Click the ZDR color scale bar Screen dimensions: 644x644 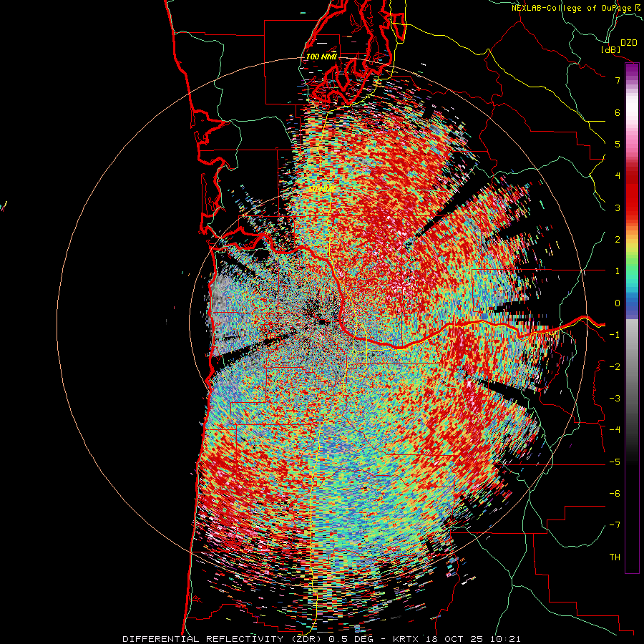coord(632,318)
